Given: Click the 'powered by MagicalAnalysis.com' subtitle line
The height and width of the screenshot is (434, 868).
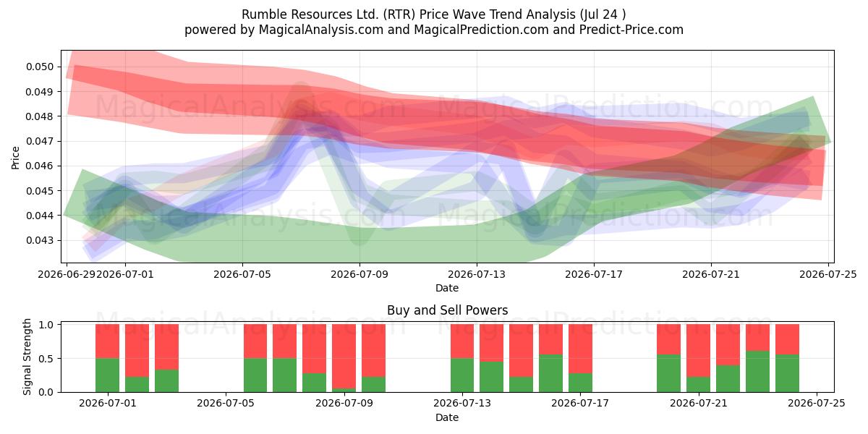Looking at the screenshot, I should pos(434,30).
